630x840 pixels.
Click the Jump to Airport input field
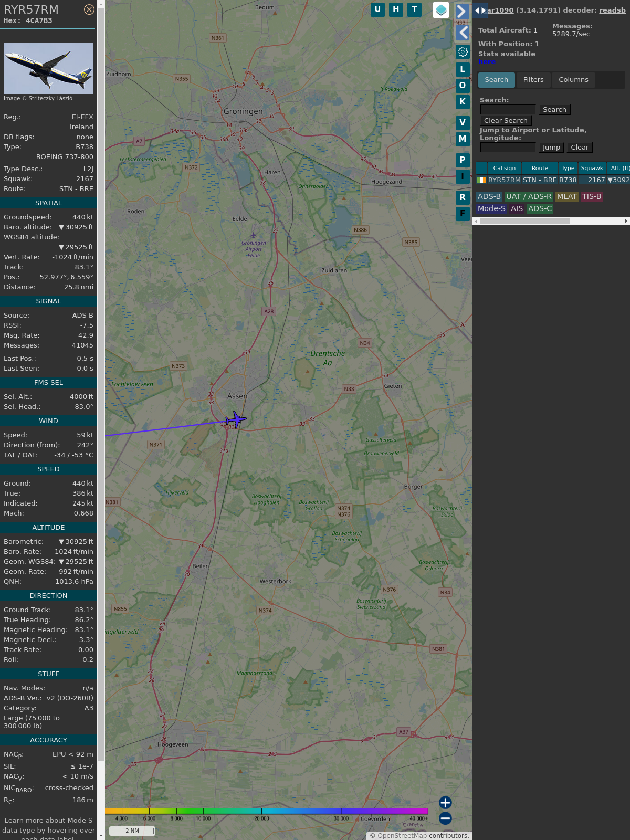coord(508,148)
